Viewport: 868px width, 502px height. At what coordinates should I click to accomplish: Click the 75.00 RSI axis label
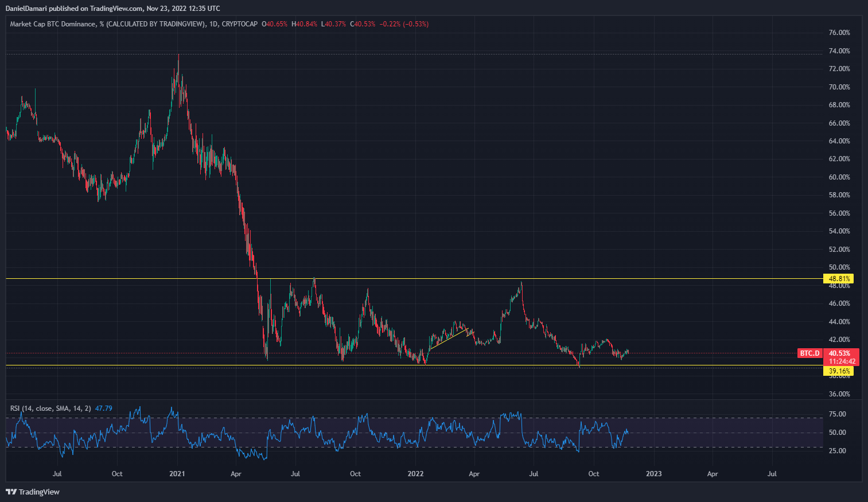pos(838,414)
